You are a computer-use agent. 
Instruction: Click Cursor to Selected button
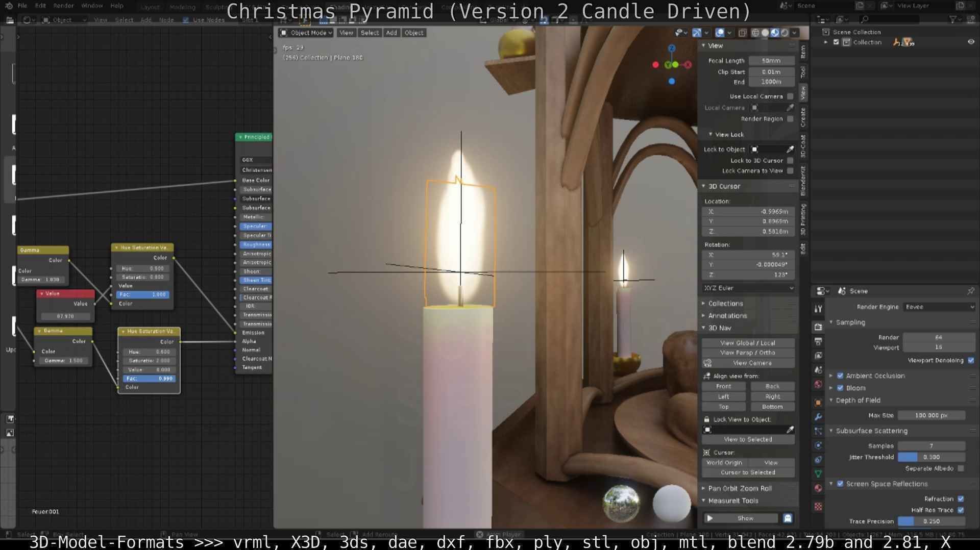(748, 472)
